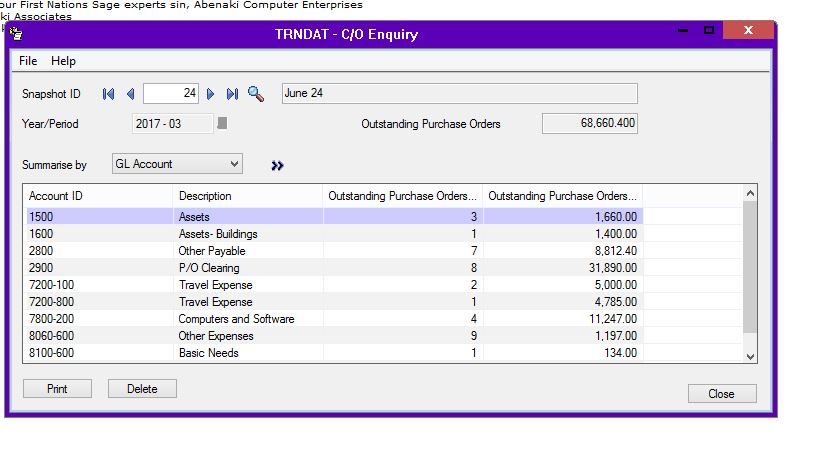
Task: Click small square beside Year/Period field
Action: (223, 124)
